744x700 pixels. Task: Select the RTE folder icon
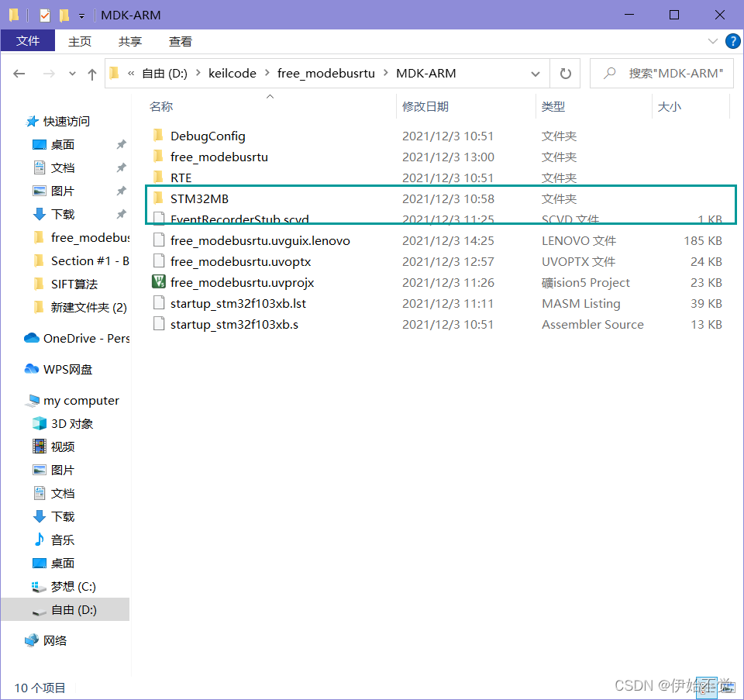click(158, 178)
